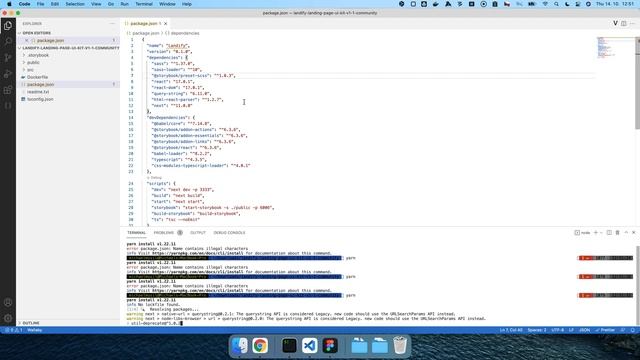Viewport: 640px width, 360px height.
Task: Change encoding via UTF-8 status item
Action: (558, 330)
